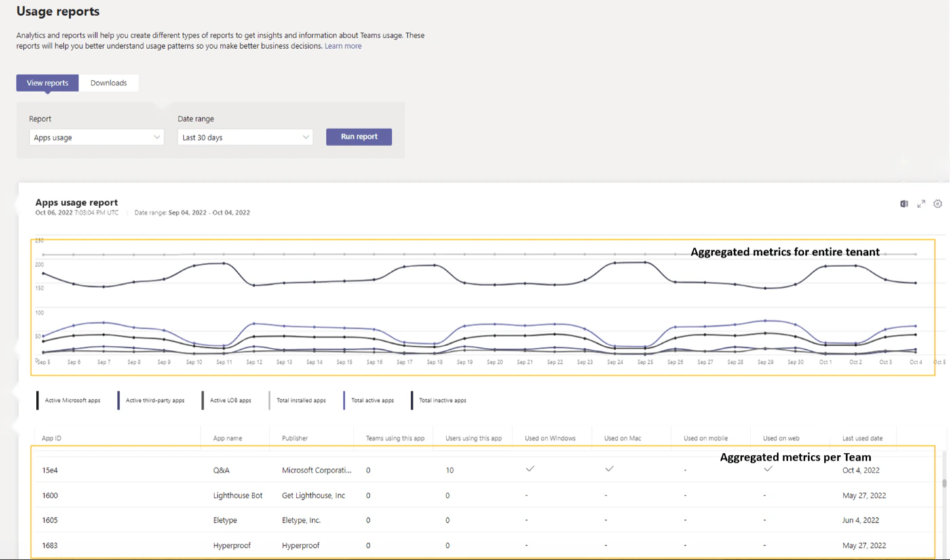The height and width of the screenshot is (560, 950).
Task: Select app ID 1683 cell
Action: tap(50, 546)
